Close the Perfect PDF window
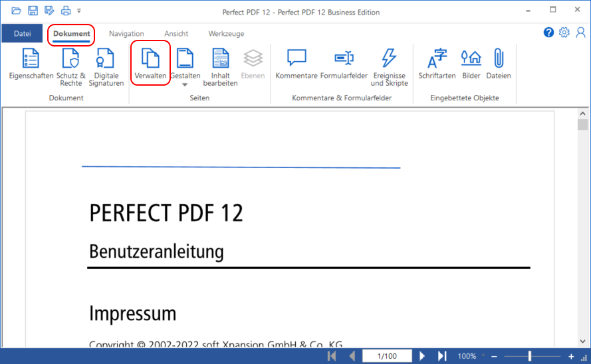Screen dimensions: 591x364 [577, 10]
